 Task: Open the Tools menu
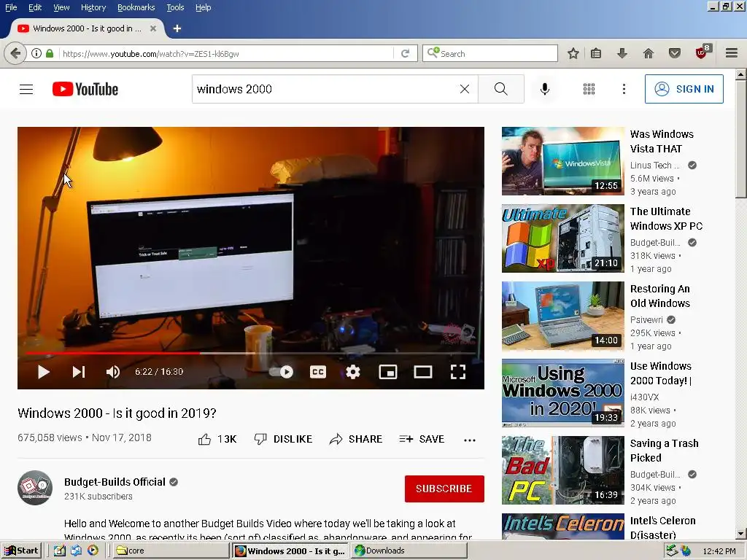tap(175, 7)
